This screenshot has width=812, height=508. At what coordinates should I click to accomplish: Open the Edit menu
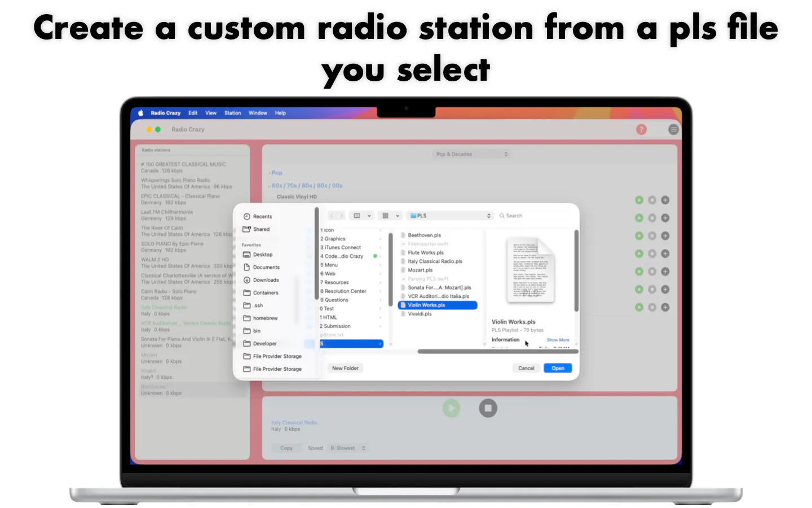tap(193, 113)
